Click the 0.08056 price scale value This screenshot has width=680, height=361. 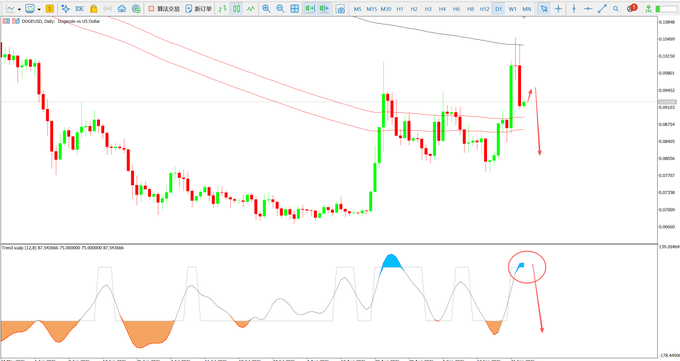tap(667, 158)
